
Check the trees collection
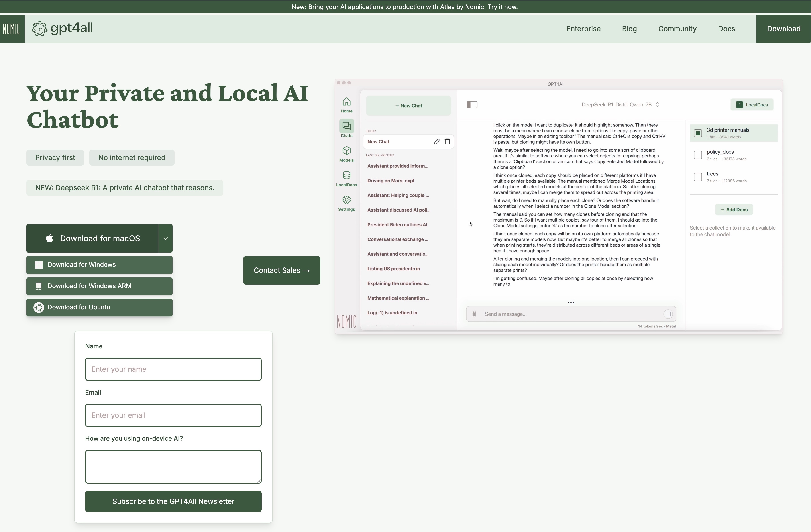[x=697, y=177]
